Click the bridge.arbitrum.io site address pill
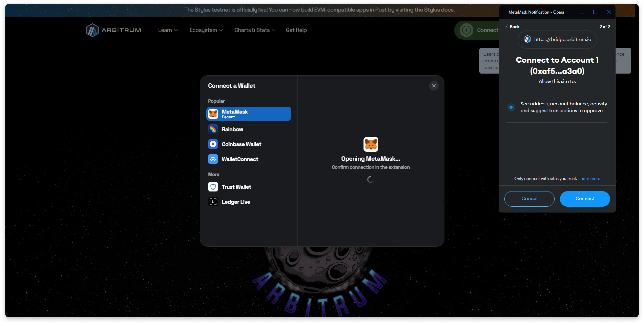This screenshot has height=324, width=644. (557, 39)
